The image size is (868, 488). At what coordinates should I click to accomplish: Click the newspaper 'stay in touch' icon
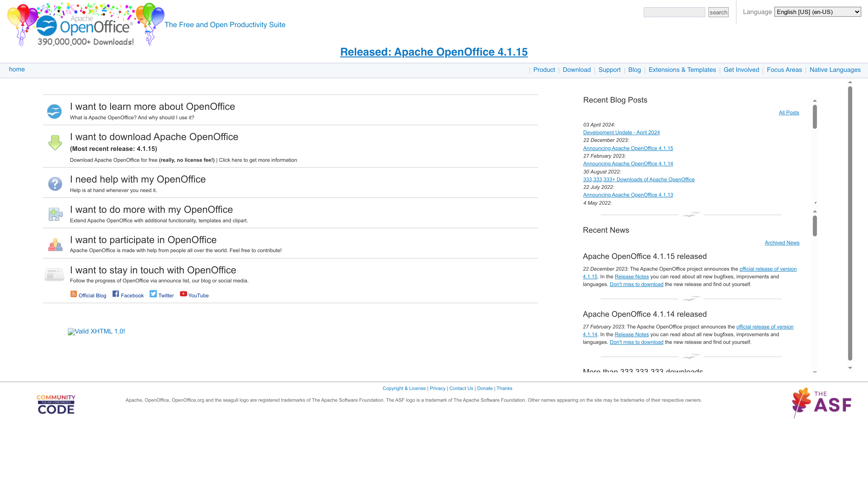[54, 274]
